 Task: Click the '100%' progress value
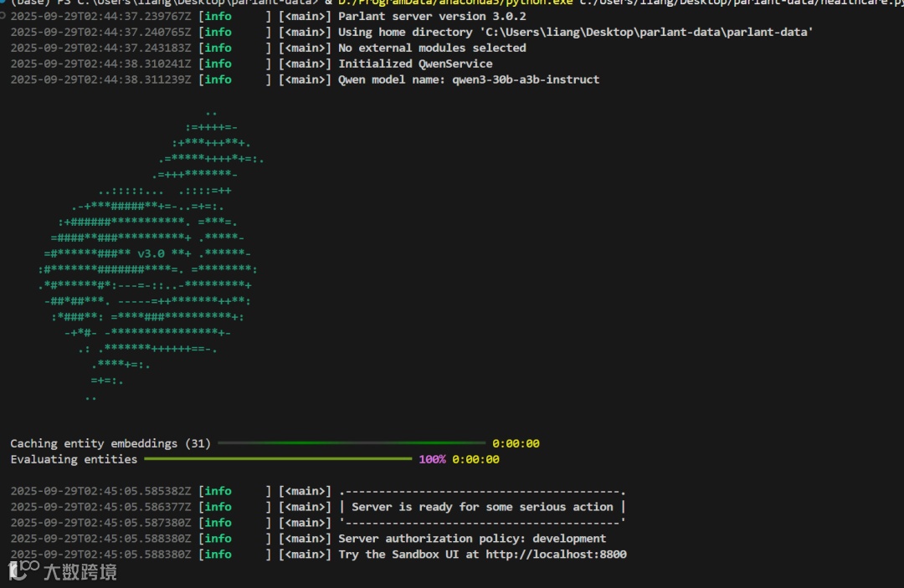point(432,459)
